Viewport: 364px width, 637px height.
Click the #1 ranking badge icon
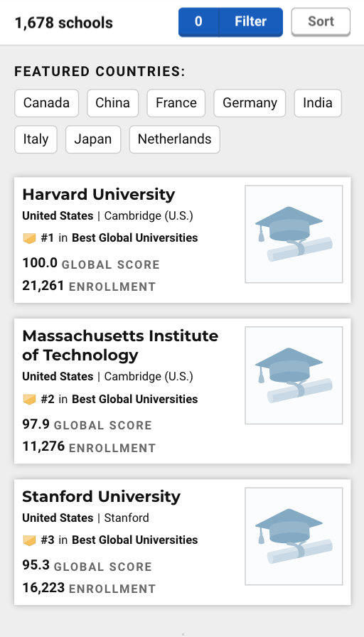[x=29, y=238]
